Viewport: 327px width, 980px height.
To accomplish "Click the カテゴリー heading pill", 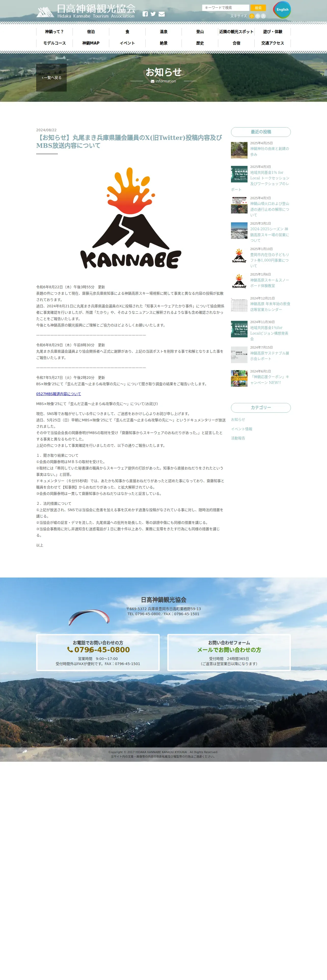I will pyautogui.click(x=261, y=408).
